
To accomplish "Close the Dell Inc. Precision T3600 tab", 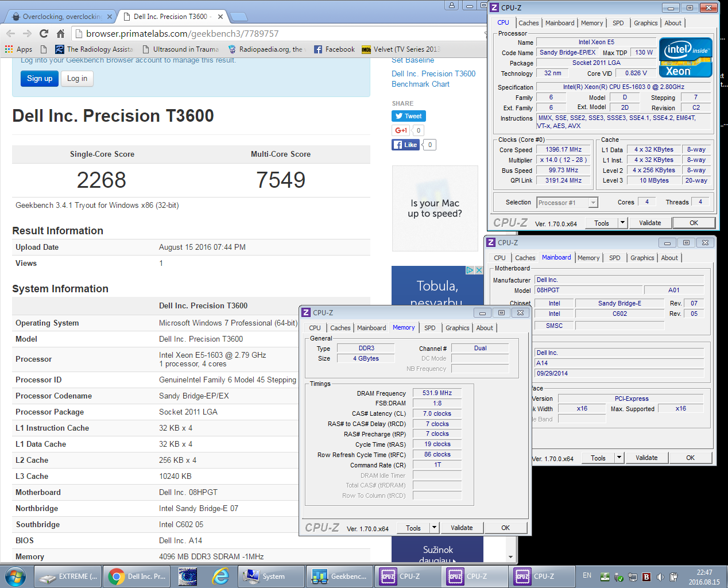I will [x=220, y=17].
